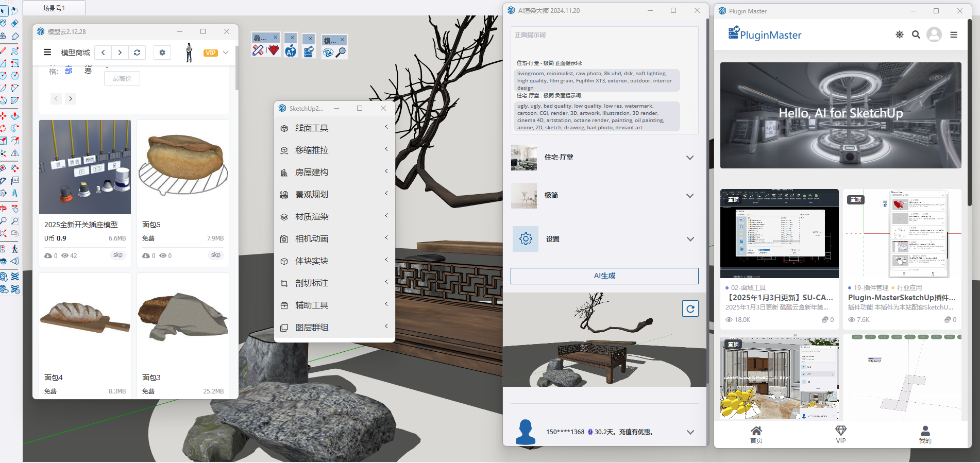Switch to the VIP tab in PluginMaster
This screenshot has height=463, width=980.
point(840,434)
